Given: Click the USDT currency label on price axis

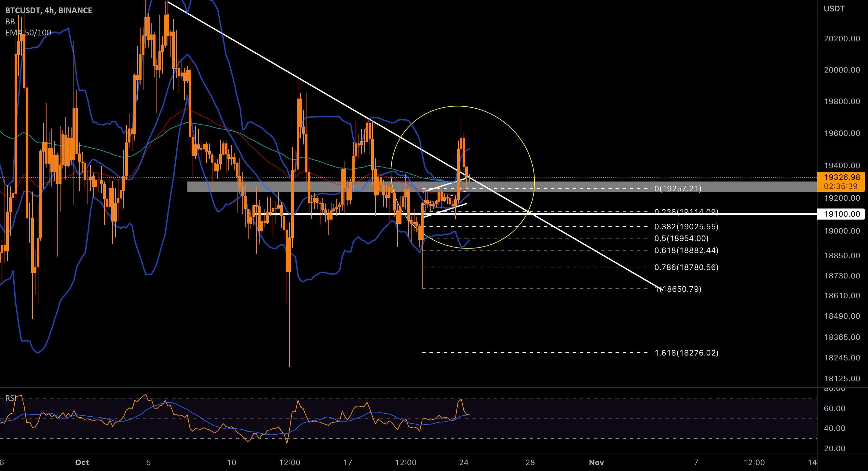Looking at the screenshot, I should 834,9.
